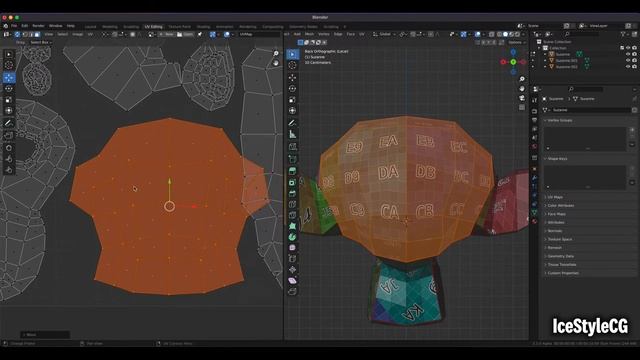Toggle Collection exclude checkbox in outliner
This screenshot has height=360, width=640.
622,48
